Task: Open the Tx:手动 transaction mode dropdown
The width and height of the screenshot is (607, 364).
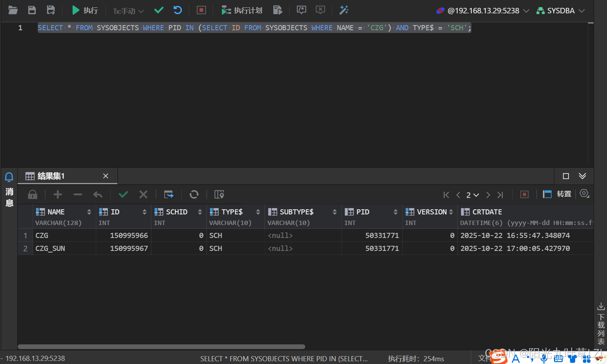Action: coord(128,11)
